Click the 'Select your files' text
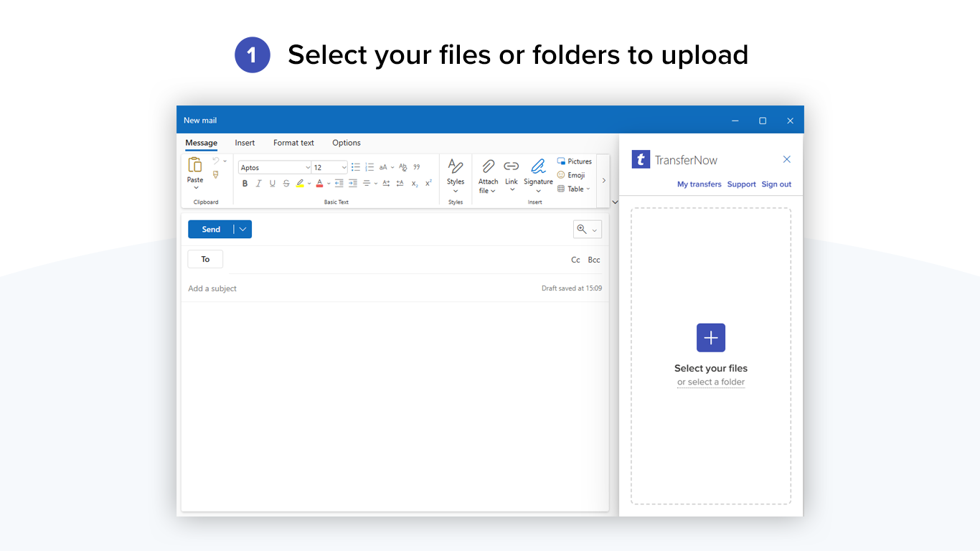Viewport: 980px width, 551px height. pyautogui.click(x=711, y=368)
